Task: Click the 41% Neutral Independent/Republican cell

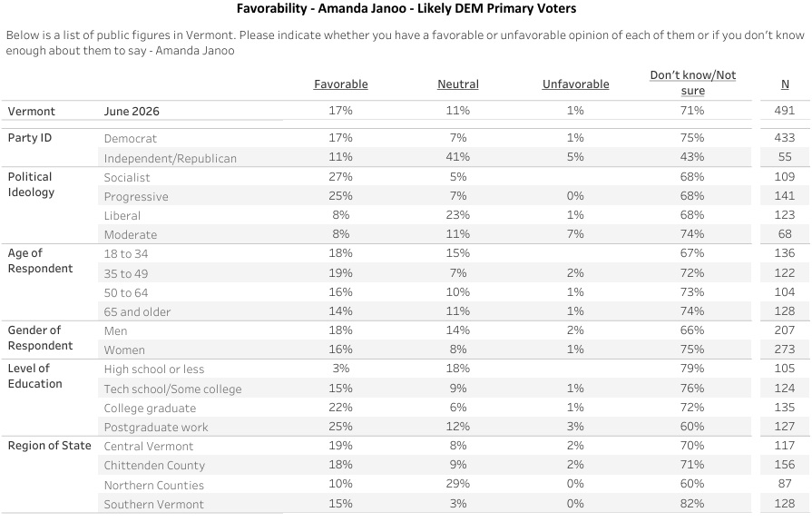Action: tap(458, 157)
